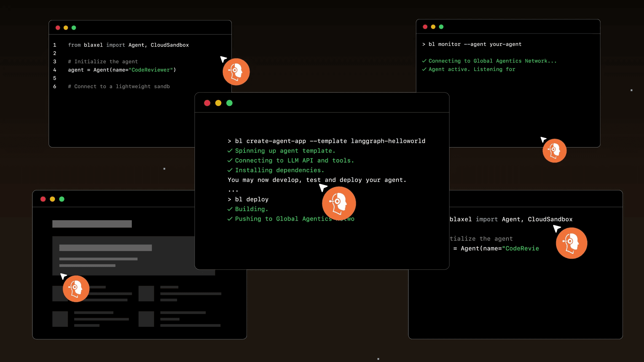Click the 'bl monitor --agent your-agent' command
The height and width of the screenshot is (362, 644).
coord(475,44)
